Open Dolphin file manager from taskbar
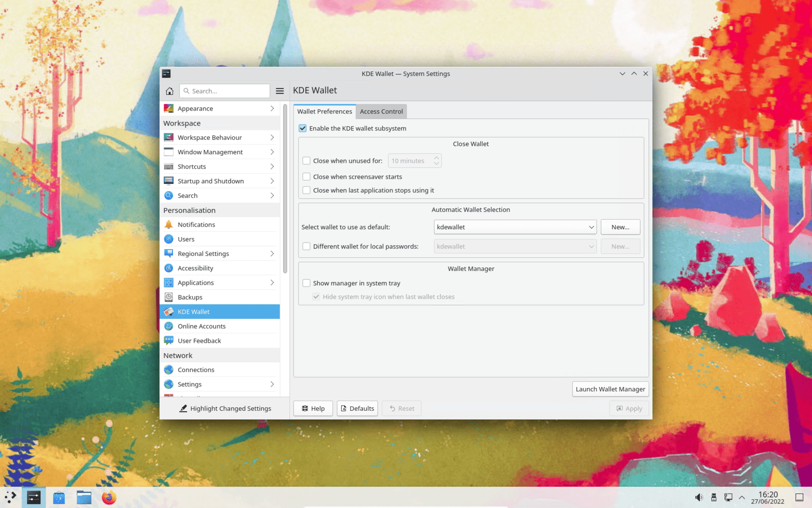 click(x=84, y=497)
